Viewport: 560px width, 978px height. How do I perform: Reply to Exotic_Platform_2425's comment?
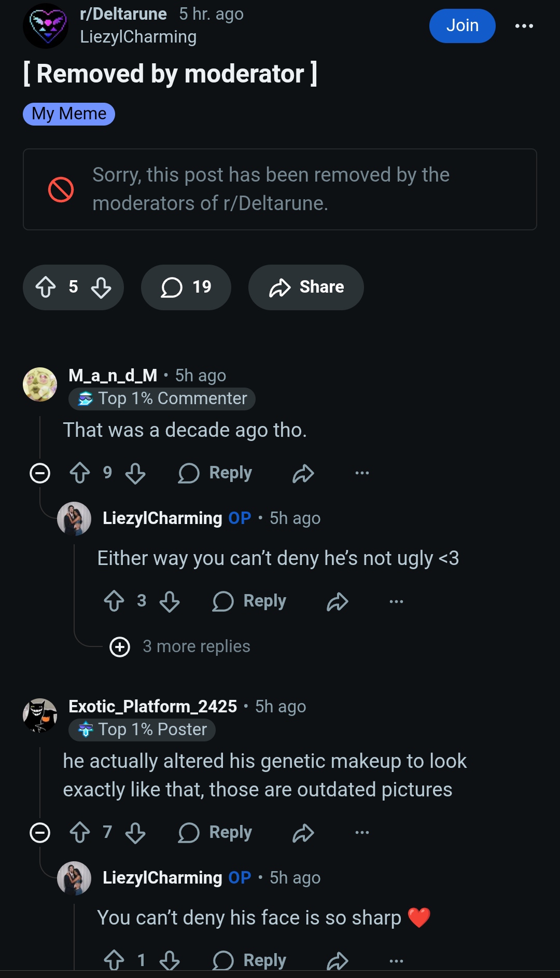click(215, 833)
